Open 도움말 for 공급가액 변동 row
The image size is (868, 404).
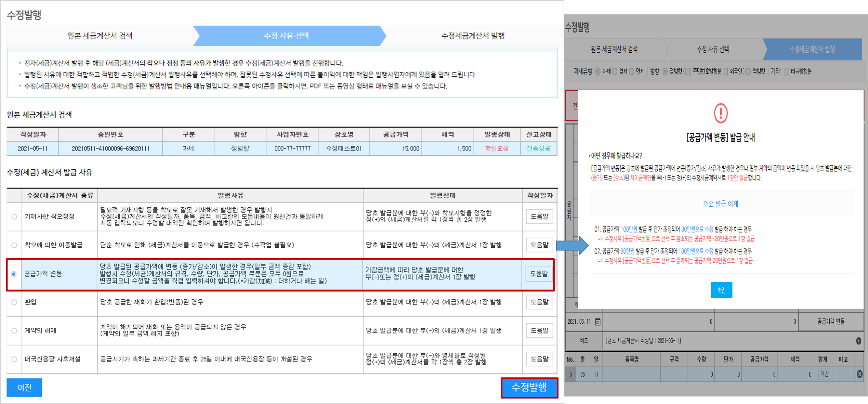(x=539, y=274)
